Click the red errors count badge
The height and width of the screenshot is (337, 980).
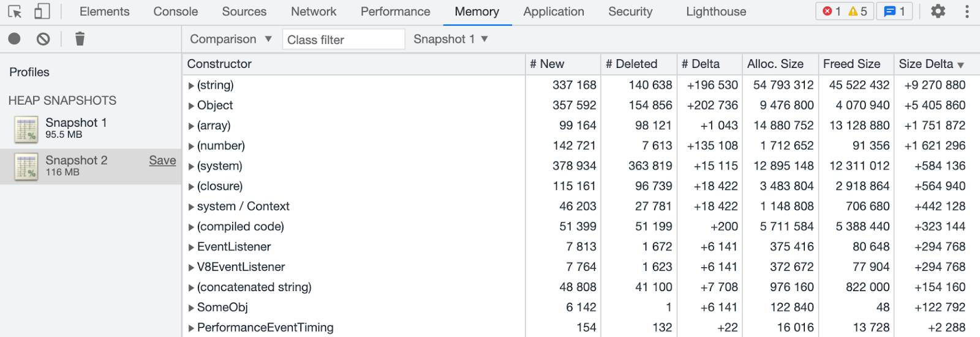(831, 12)
